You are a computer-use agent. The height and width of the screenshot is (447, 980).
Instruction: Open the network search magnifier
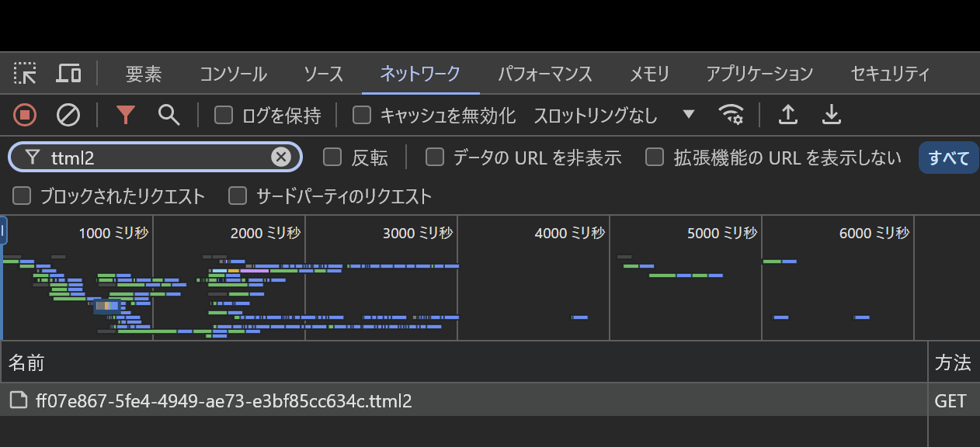(169, 115)
